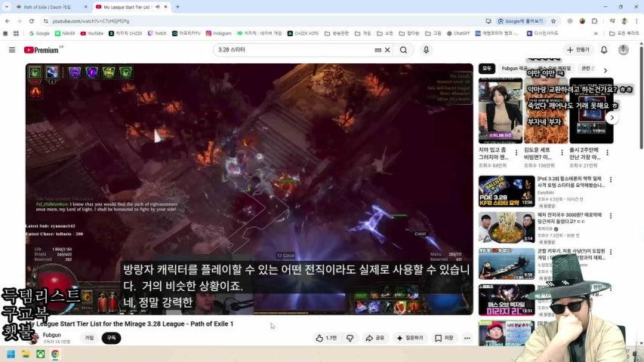Clear the search box with X icon
This screenshot has width=644, height=362.
pos(387,50)
